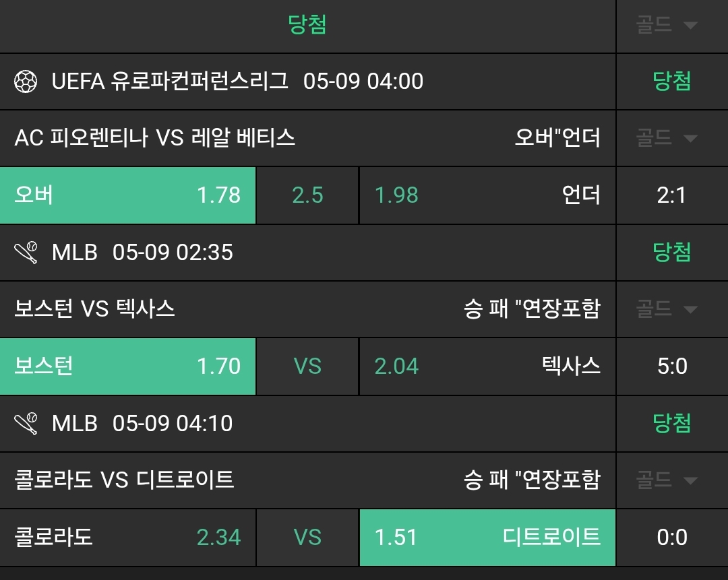Open the AC 피오렌티나 VS 레알 베티스 match

point(155,138)
